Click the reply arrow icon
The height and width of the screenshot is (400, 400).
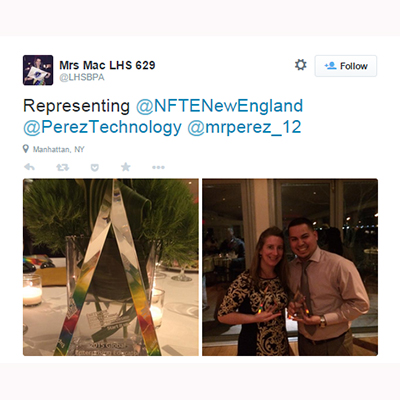click(29, 167)
